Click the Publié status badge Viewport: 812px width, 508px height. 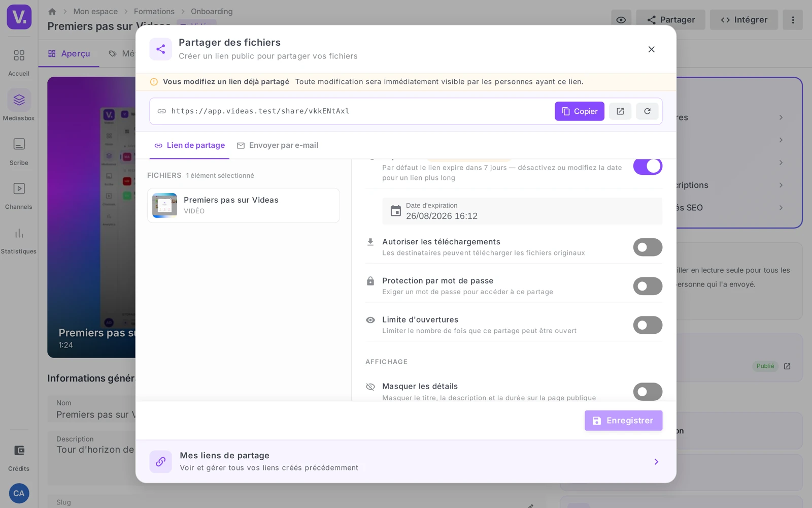765,366
